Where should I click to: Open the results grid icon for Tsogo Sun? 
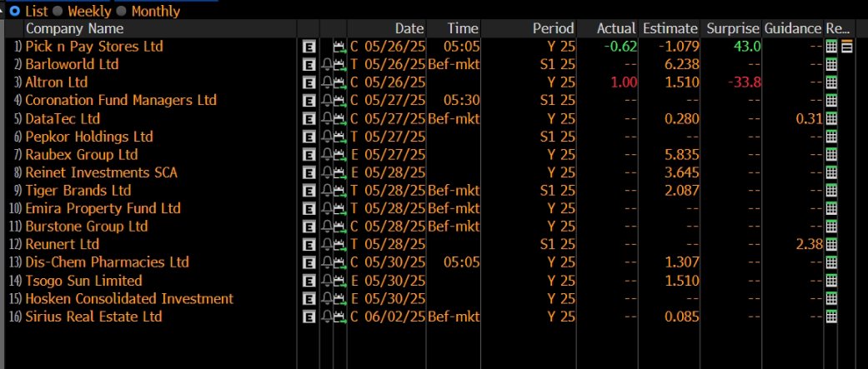[x=831, y=281]
